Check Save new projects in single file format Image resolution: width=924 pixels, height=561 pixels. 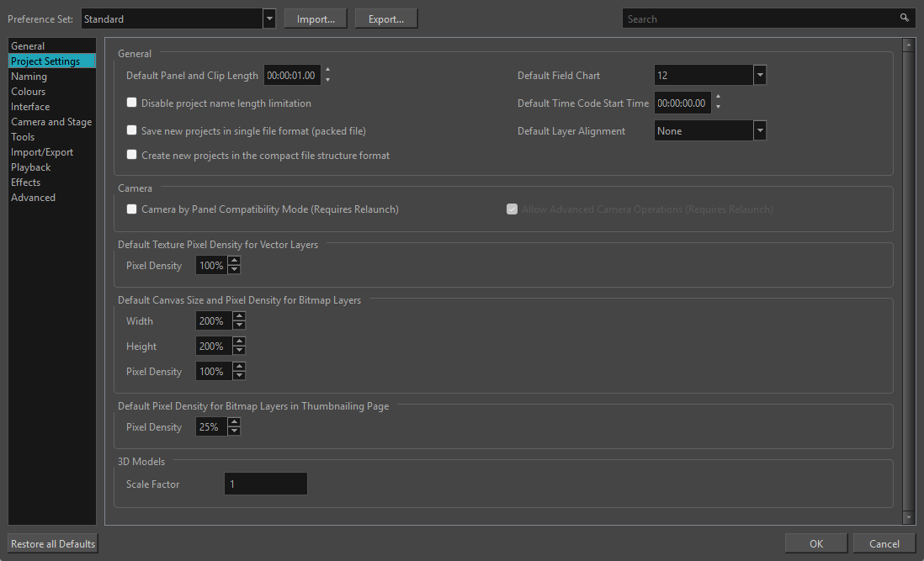pyautogui.click(x=132, y=131)
